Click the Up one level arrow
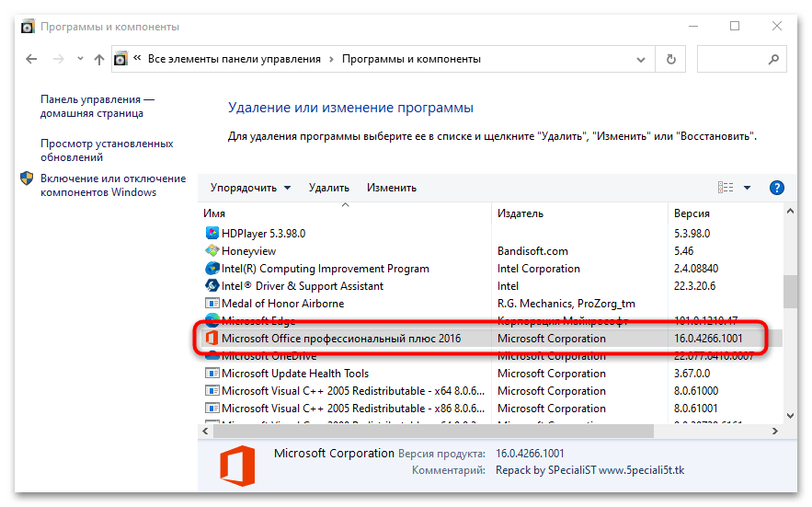 [x=99, y=59]
